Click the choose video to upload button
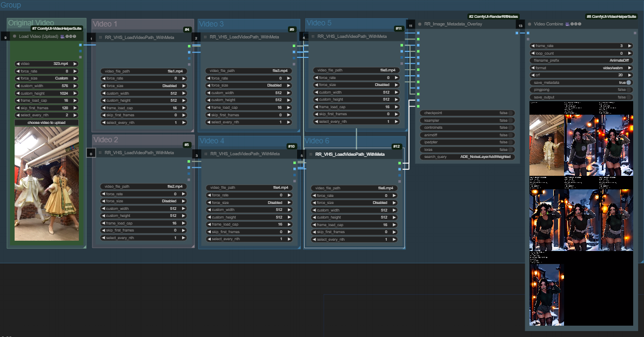 pos(46,122)
